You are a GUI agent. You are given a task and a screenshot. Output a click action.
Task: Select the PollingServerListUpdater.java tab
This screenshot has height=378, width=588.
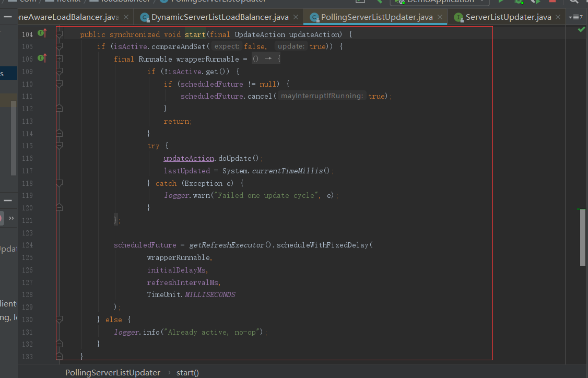[x=377, y=17]
